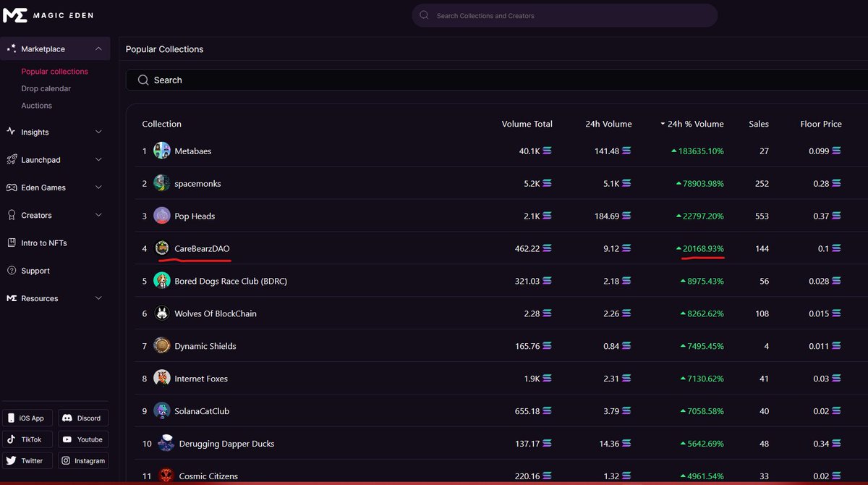Open the Discord button
The image size is (868, 485).
pos(83,418)
